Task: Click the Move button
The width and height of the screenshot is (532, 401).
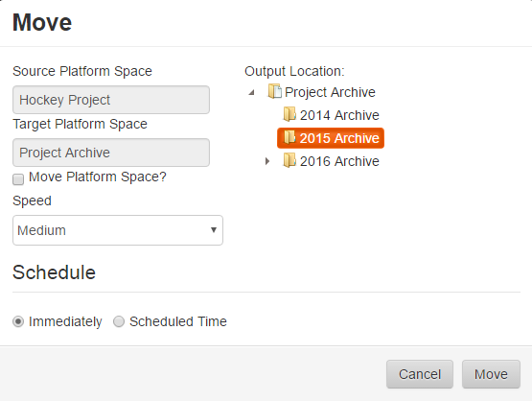Action: (491, 374)
